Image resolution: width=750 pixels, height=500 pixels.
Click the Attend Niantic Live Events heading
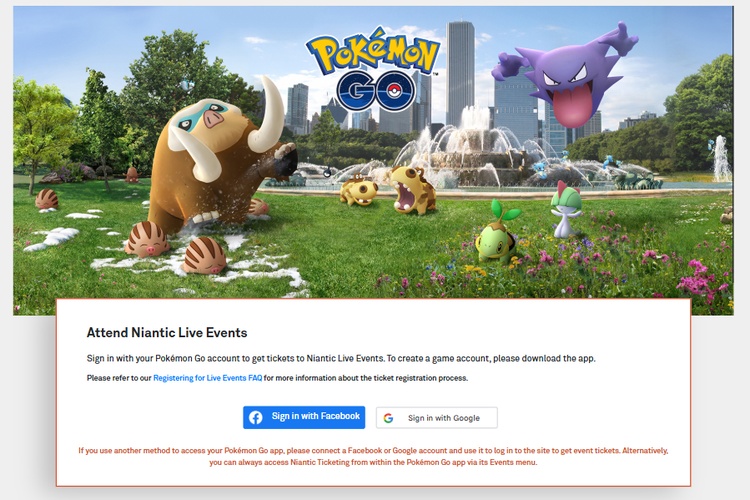click(x=167, y=333)
